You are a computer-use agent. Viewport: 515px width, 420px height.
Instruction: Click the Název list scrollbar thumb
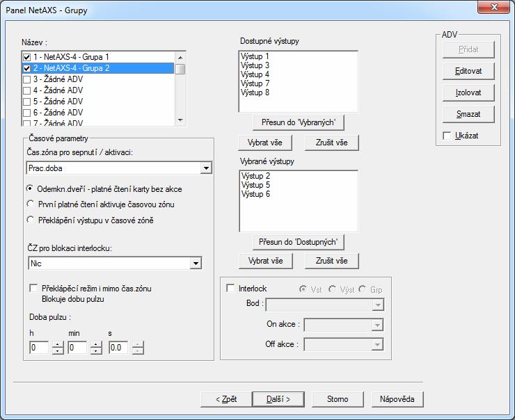[180, 70]
